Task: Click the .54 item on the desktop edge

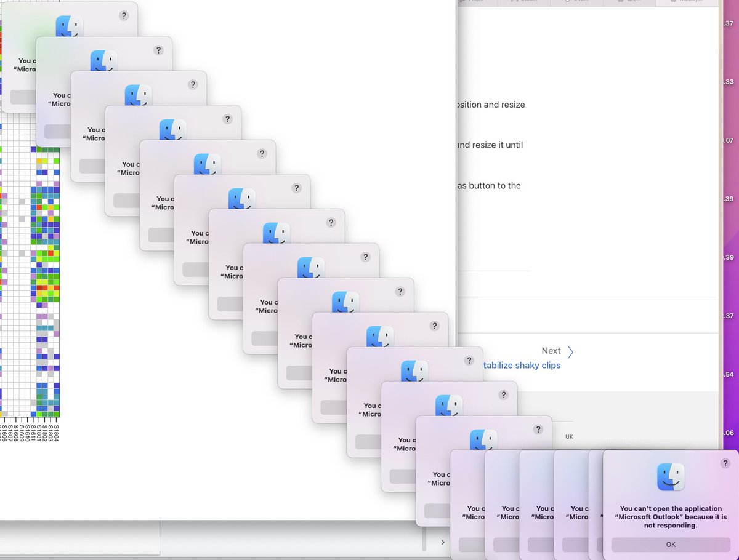Action: (729, 374)
